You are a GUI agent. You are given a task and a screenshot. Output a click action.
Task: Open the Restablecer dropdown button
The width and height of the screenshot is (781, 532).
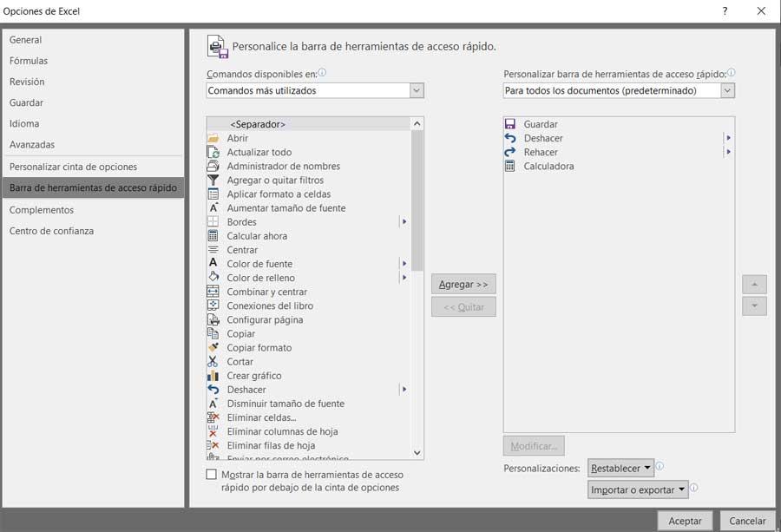tap(620, 469)
